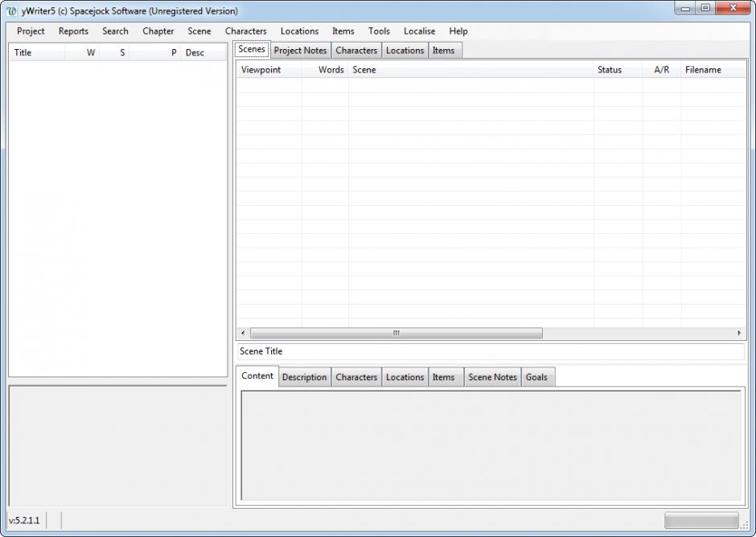Close the yWriter5 window
This screenshot has width=756, height=537.
733,8
